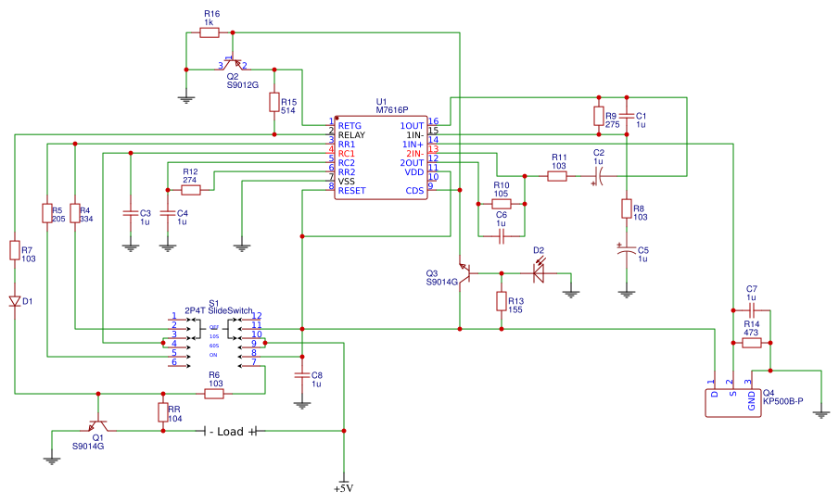Select resistor R14 symbol

[751, 343]
